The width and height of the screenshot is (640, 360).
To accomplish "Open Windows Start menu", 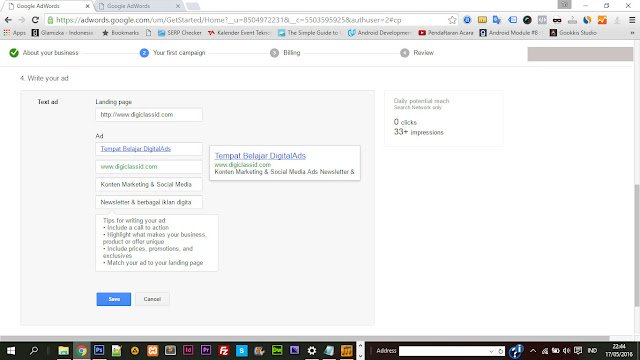I will pyautogui.click(x=11, y=351).
